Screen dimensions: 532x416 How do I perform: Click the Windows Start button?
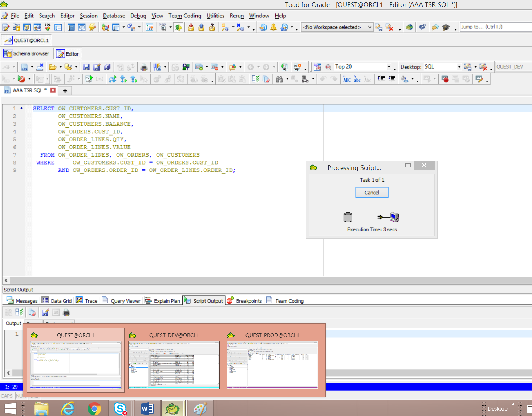(x=10, y=409)
